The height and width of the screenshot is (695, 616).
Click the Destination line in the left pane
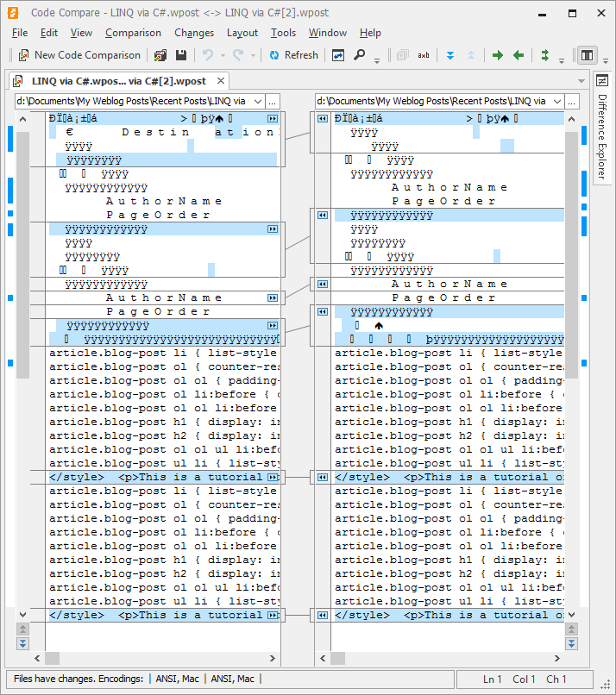[x=164, y=133]
